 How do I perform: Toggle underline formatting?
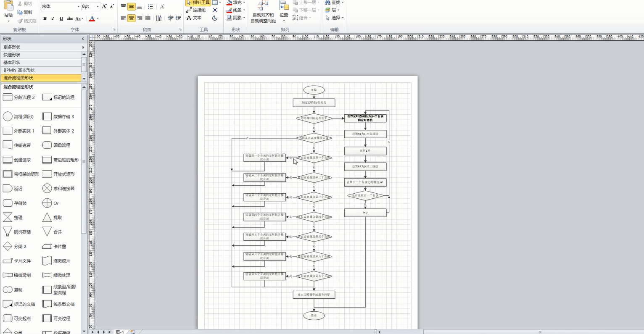pyautogui.click(x=61, y=18)
